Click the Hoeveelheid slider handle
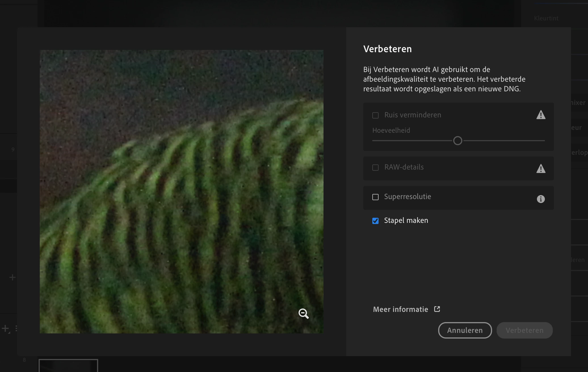This screenshot has width=588, height=372. pos(457,141)
